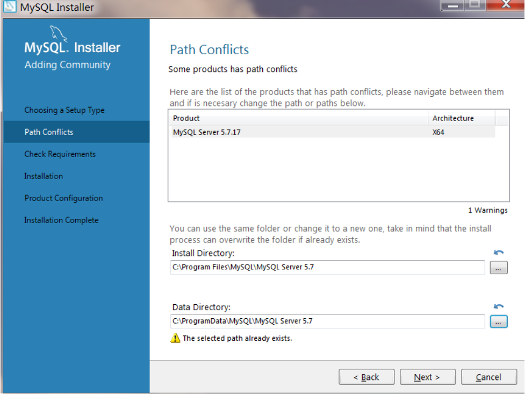
Task: Browse for Data Directory folder
Action: click(498, 322)
